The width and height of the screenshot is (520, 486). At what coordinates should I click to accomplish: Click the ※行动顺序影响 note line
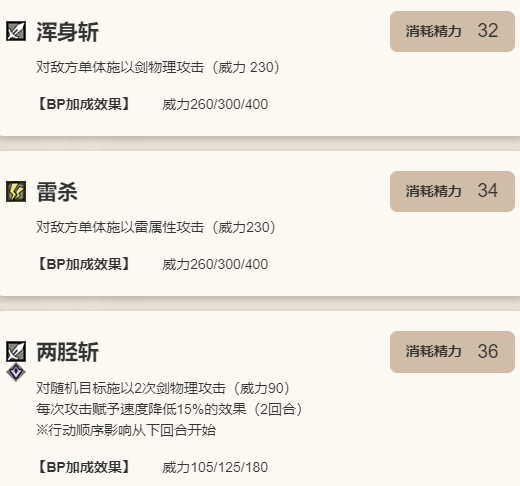[126, 430]
